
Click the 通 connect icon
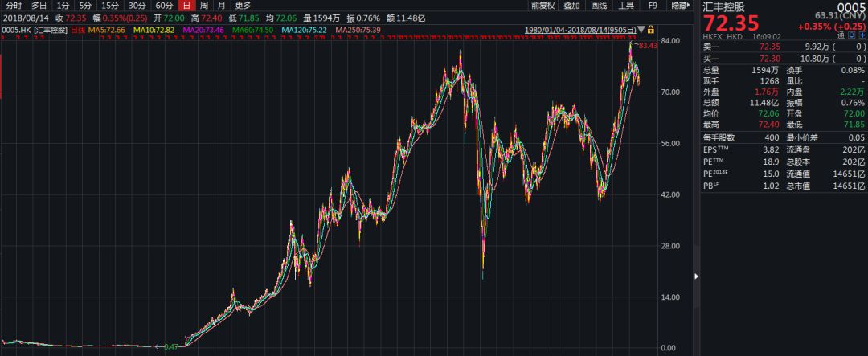[841, 35]
